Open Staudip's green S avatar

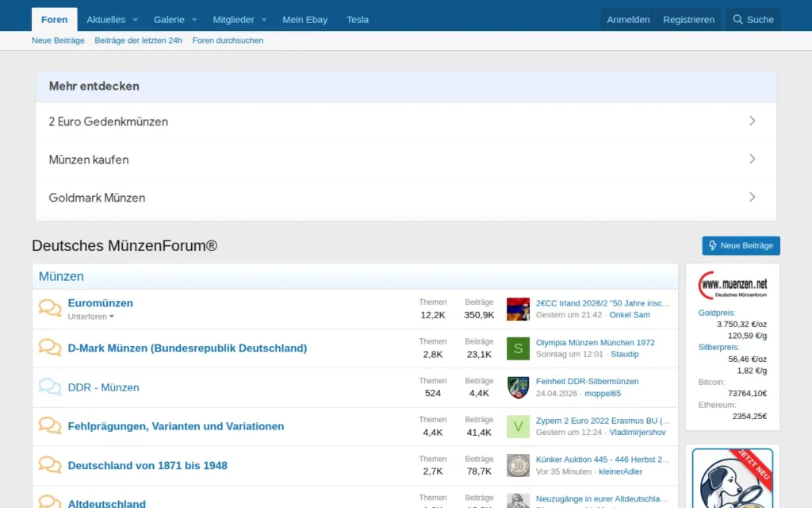518,348
